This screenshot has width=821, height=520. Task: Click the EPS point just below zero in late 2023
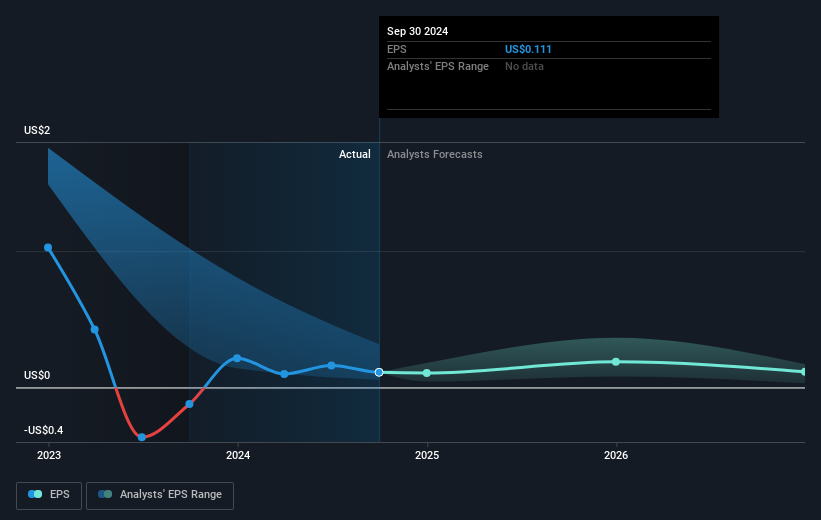tap(190, 404)
